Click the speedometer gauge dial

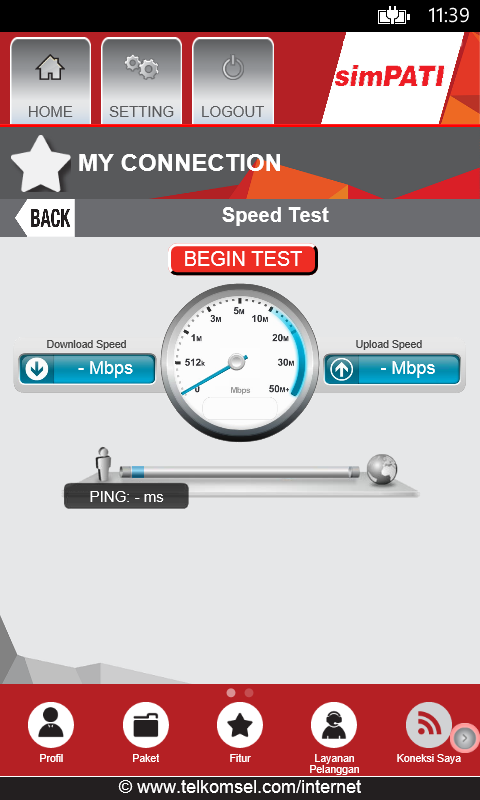(240, 362)
